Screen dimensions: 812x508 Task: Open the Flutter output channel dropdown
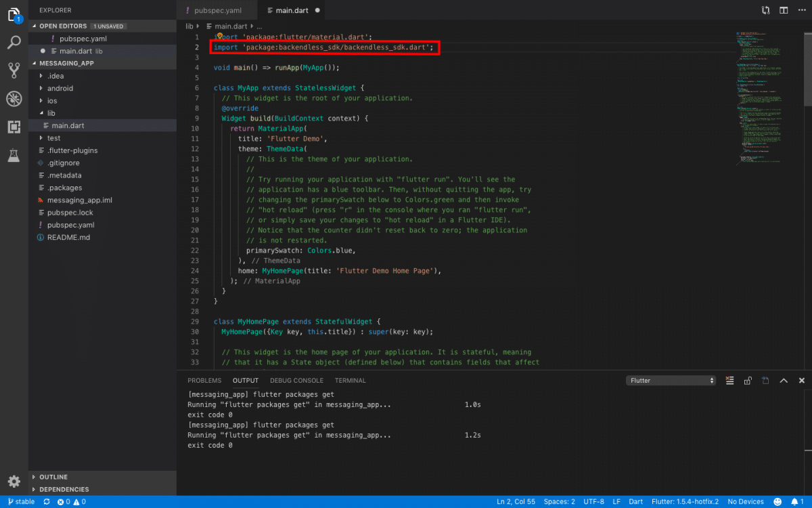(671, 381)
